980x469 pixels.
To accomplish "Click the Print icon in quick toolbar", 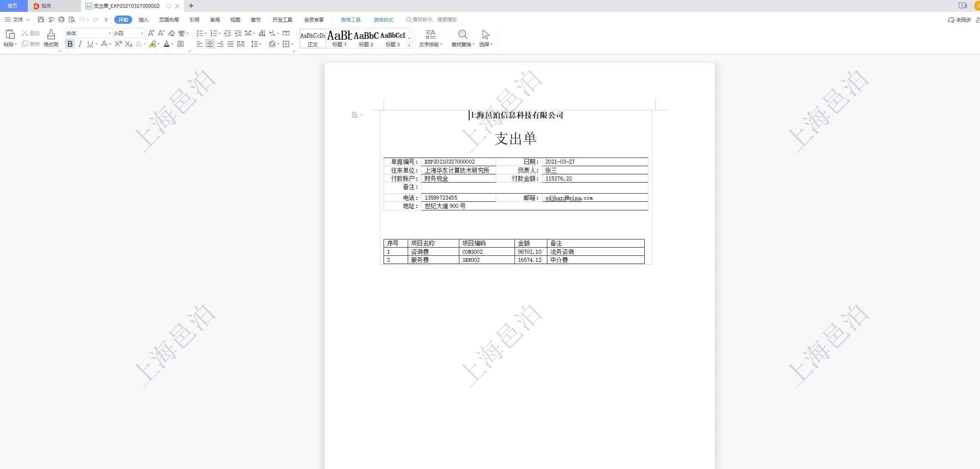I will click(61, 20).
